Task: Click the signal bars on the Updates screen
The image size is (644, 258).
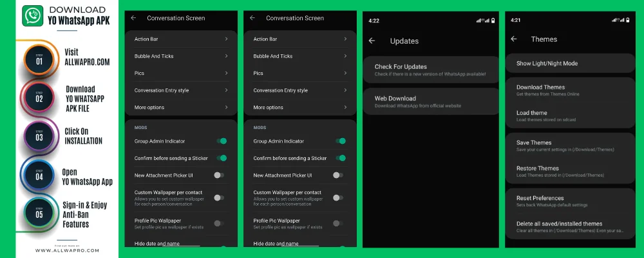Action: (483, 21)
